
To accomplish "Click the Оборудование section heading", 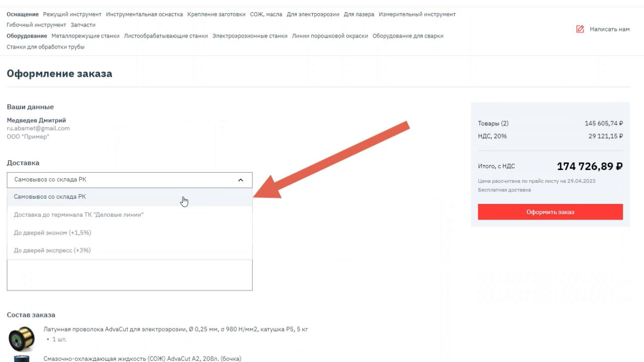I will 27,36.
